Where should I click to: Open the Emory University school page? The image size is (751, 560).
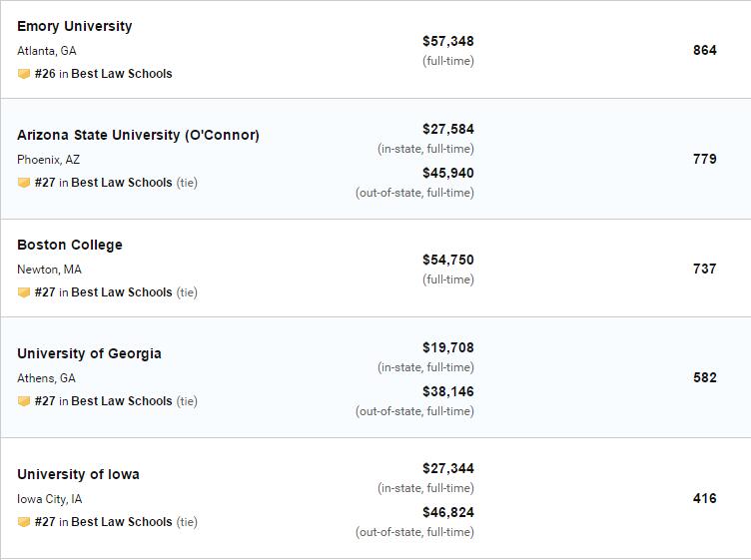(74, 26)
